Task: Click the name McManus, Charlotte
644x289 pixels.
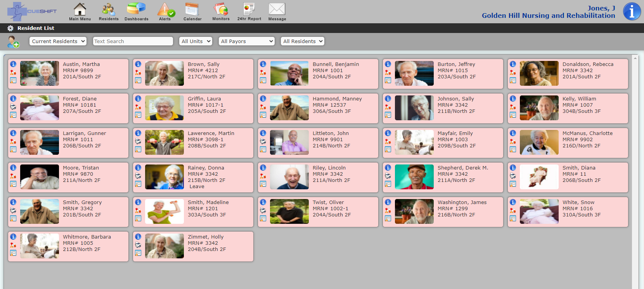Action: (x=588, y=133)
